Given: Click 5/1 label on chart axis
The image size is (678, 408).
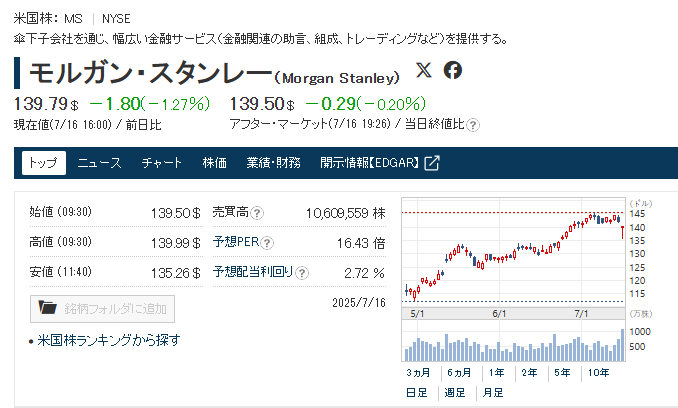Looking at the screenshot, I should [x=417, y=314].
